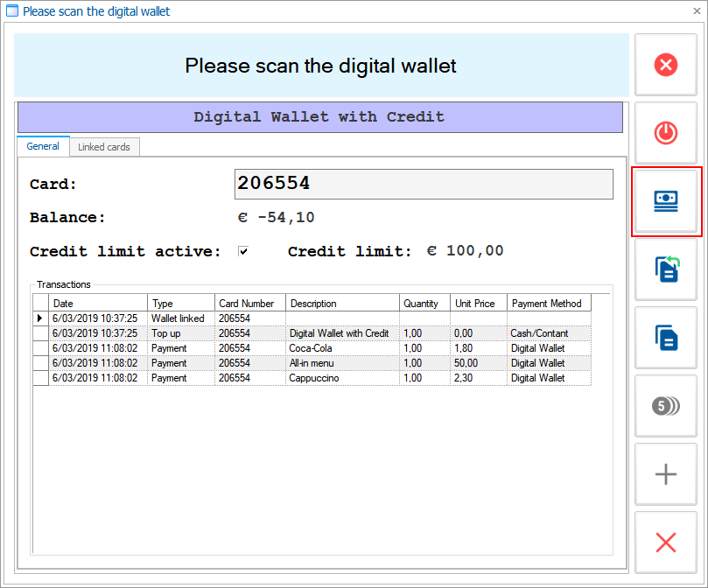Switch to the Linked cards tab
This screenshot has height=588, width=708.
coord(104,147)
